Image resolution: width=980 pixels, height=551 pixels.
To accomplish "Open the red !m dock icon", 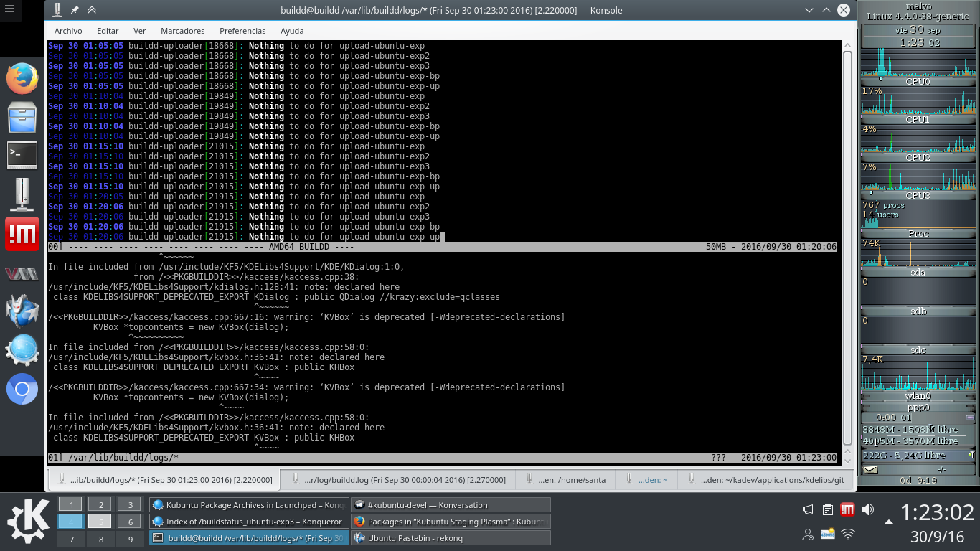I will [22, 234].
